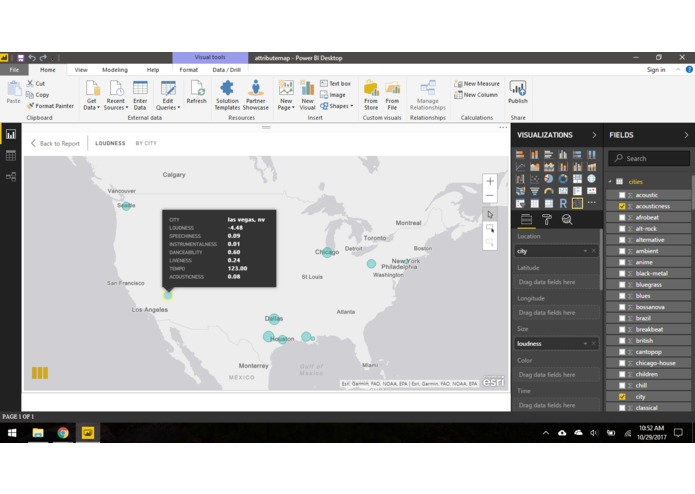Switch to the View tab
695x494 pixels.
[x=81, y=70]
